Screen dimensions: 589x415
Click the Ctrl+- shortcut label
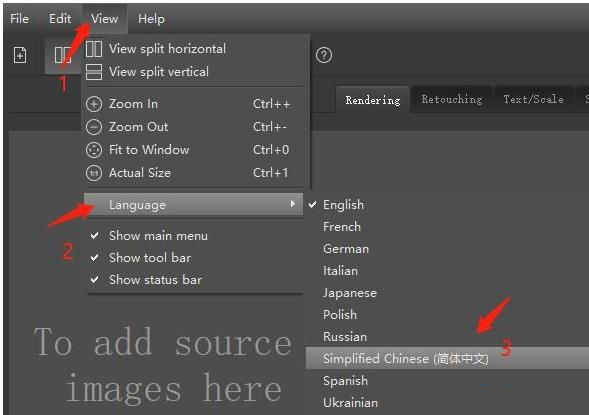(x=270, y=127)
